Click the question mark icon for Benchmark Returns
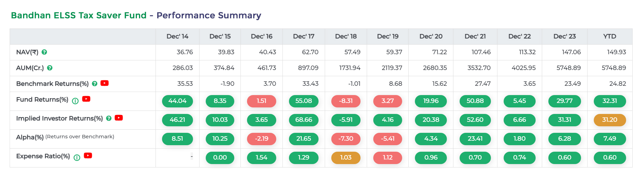The image size is (644, 174). point(95,84)
